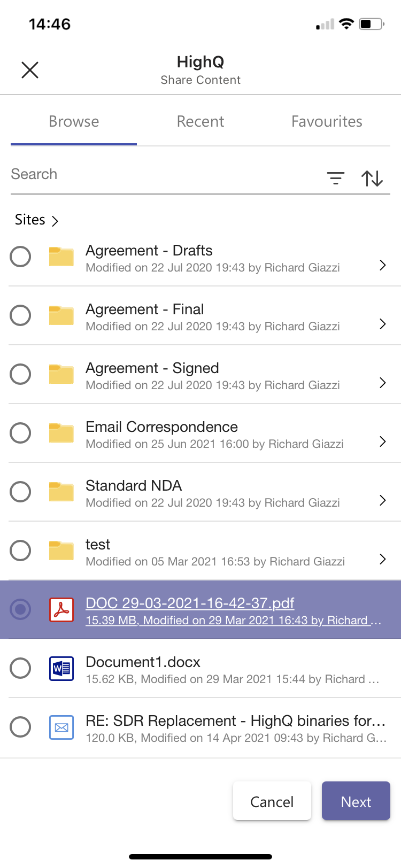The width and height of the screenshot is (401, 868).
Task: Switch to the Recent tab
Action: (200, 122)
